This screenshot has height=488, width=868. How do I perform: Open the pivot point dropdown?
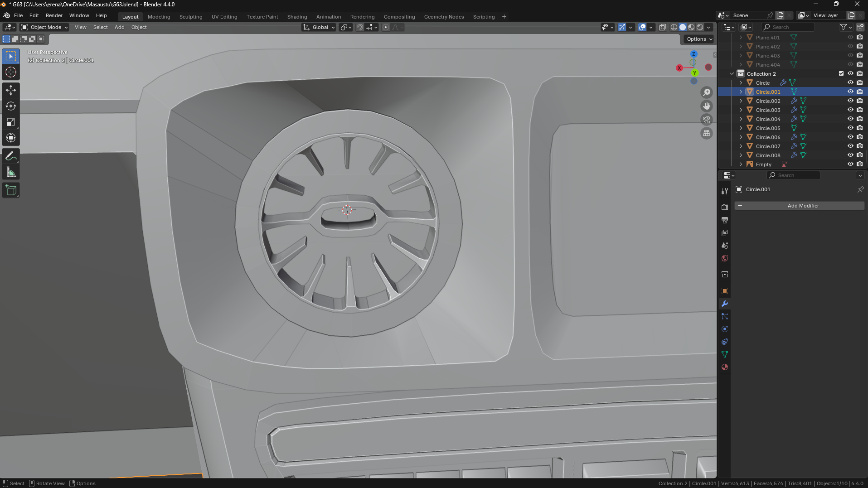[x=346, y=27]
